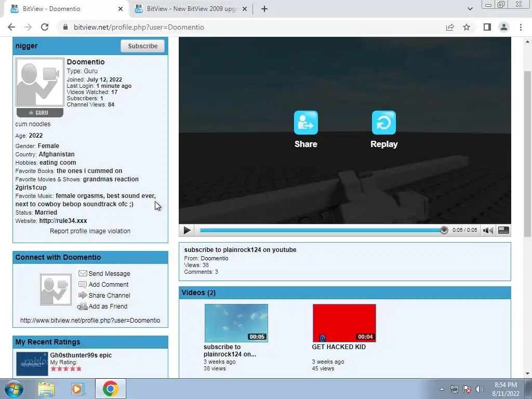The height and width of the screenshot is (399, 532).
Task: Bookmark this page with the star
Action: tap(467, 27)
